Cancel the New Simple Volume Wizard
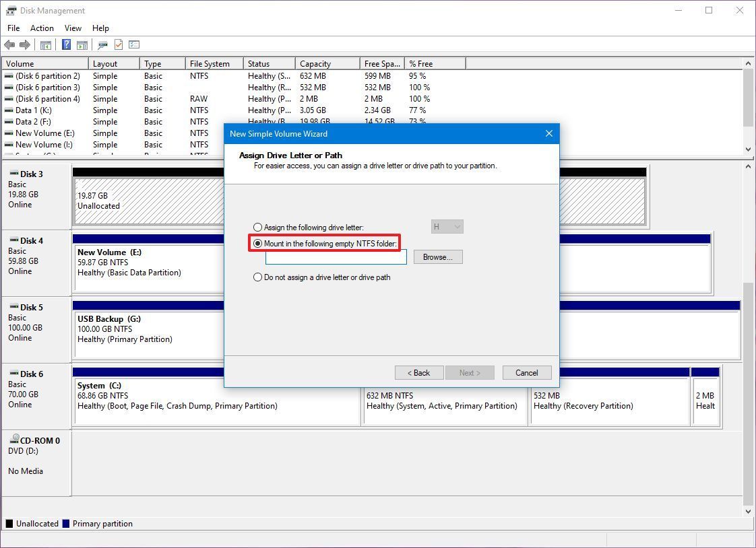Image resolution: width=756 pixels, height=548 pixels. [526, 372]
